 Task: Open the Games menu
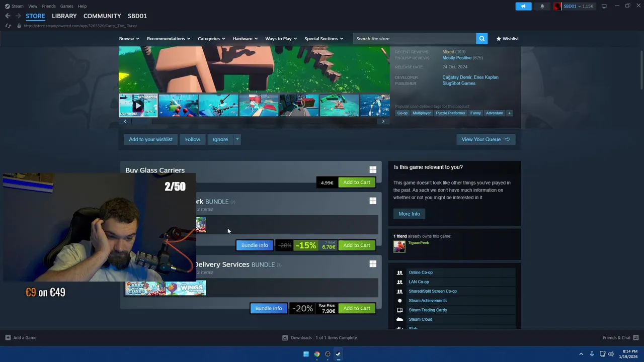coord(67,6)
